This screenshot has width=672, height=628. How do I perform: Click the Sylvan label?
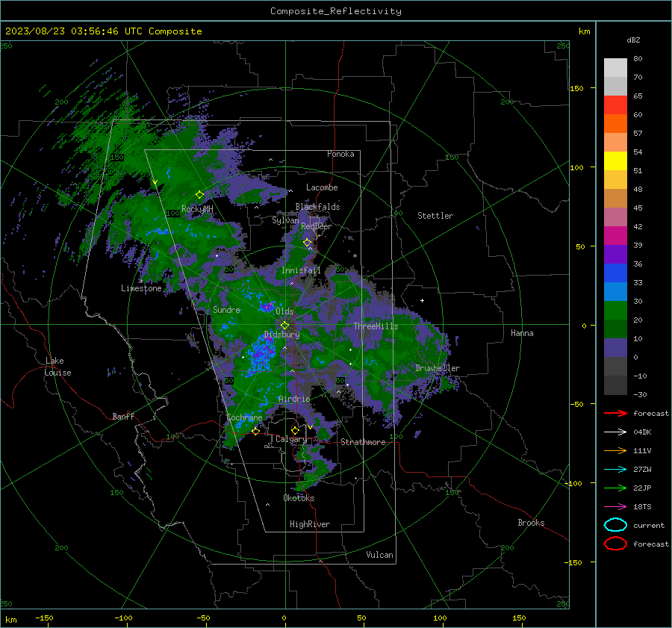click(x=285, y=220)
